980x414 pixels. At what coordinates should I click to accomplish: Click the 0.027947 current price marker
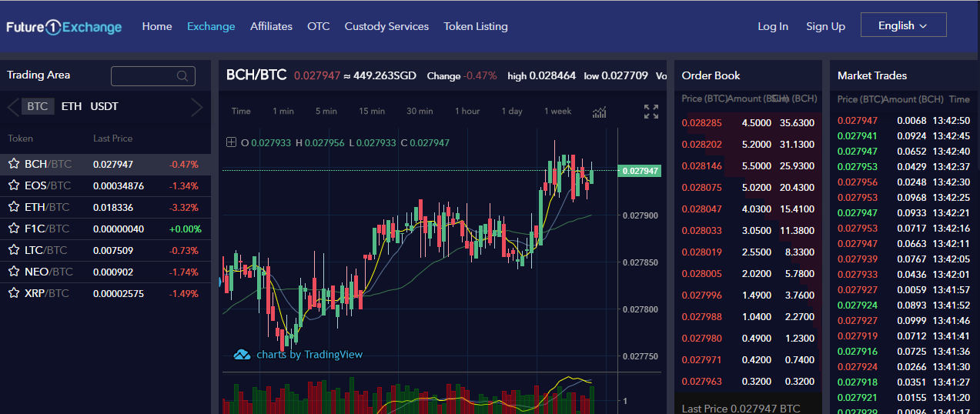click(640, 171)
